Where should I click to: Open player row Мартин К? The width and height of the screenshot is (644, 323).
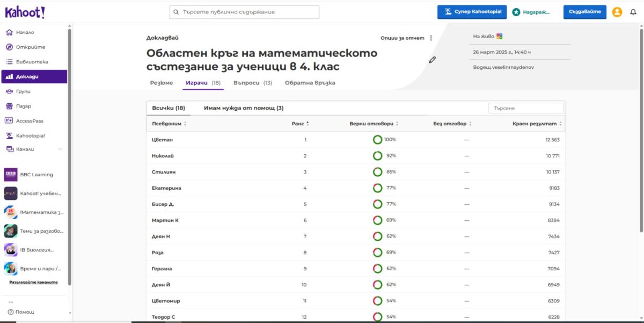point(356,220)
